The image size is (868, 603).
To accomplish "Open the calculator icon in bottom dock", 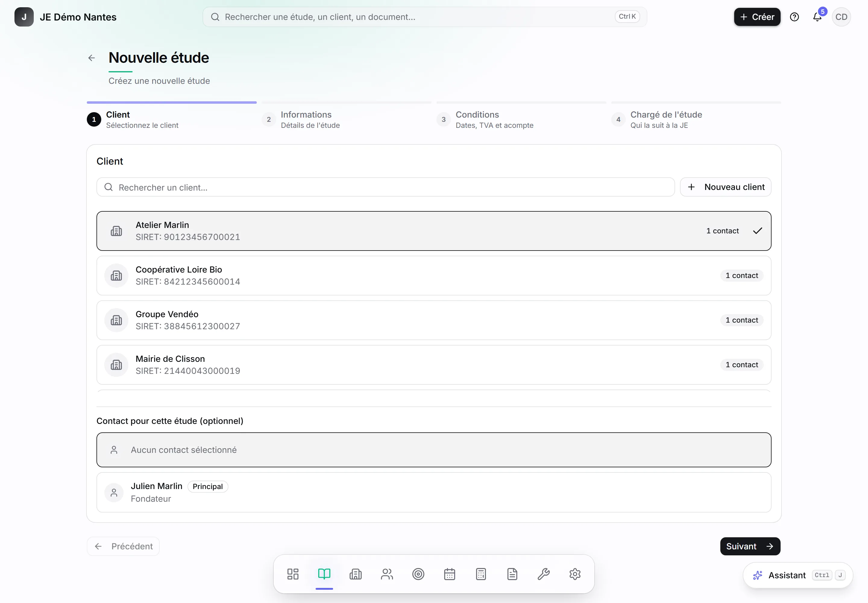I will point(481,574).
